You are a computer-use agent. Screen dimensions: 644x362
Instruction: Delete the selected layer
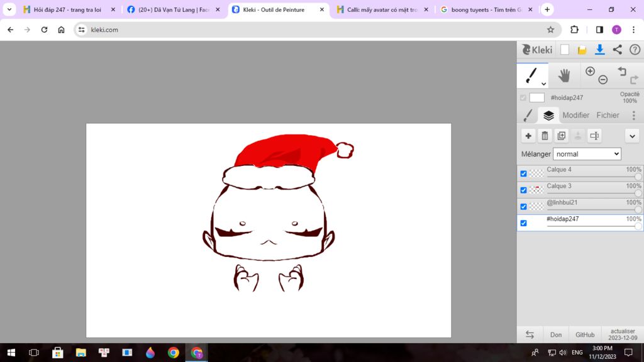click(x=545, y=136)
